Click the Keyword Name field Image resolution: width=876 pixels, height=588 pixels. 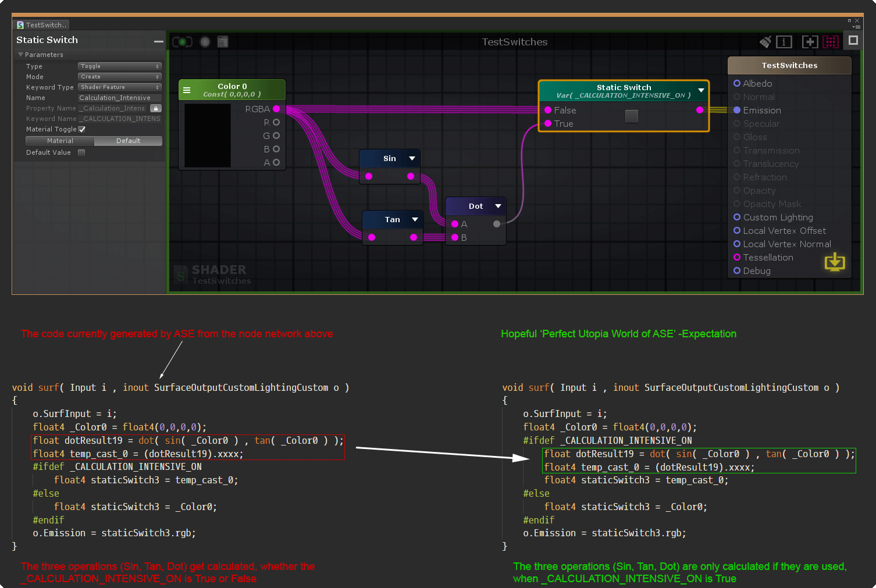click(120, 119)
